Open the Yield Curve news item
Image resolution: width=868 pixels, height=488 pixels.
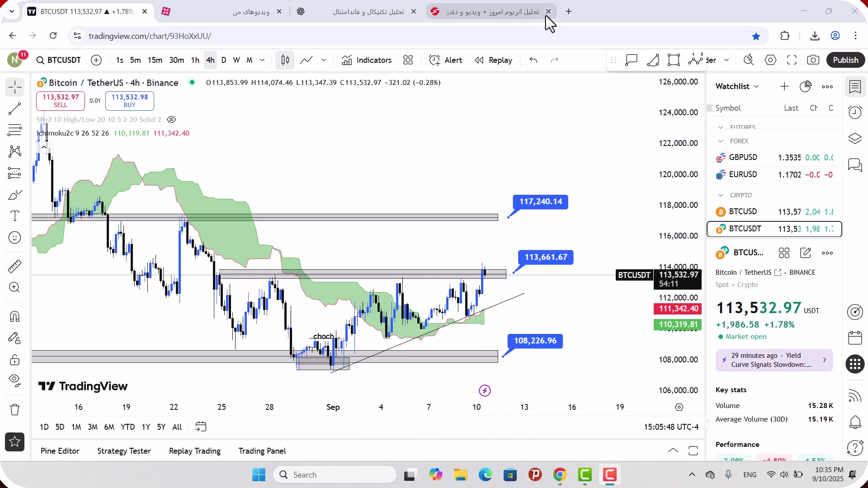(774, 360)
